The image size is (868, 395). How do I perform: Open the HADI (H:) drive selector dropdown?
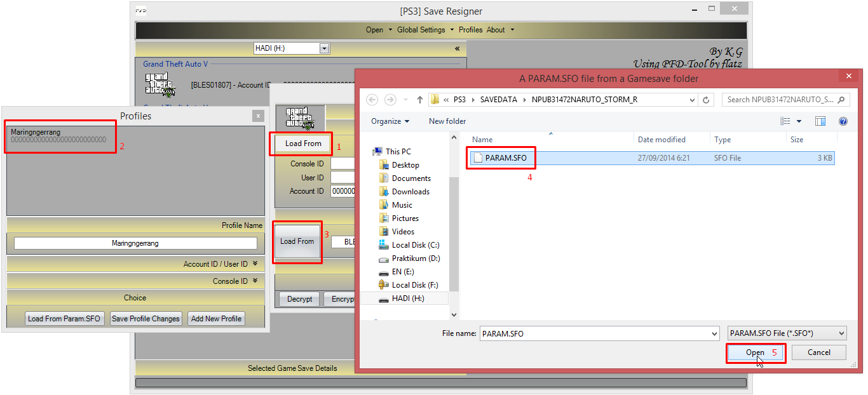click(x=324, y=48)
